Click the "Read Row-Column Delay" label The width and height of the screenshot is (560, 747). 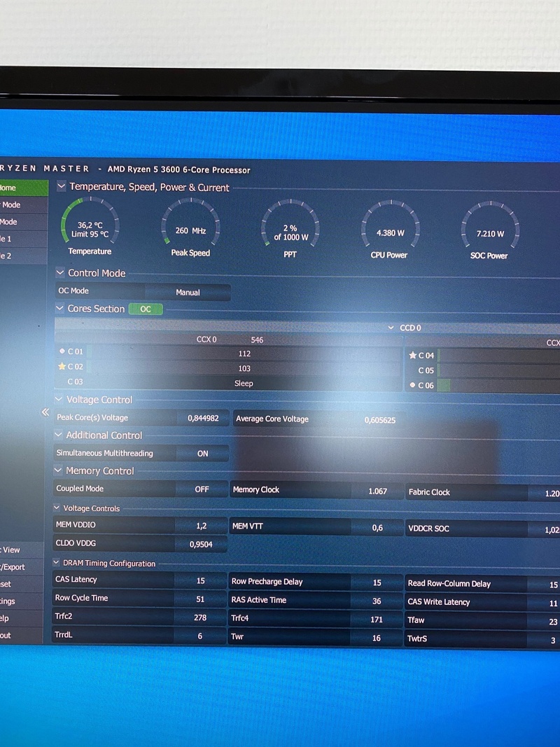[x=449, y=584]
